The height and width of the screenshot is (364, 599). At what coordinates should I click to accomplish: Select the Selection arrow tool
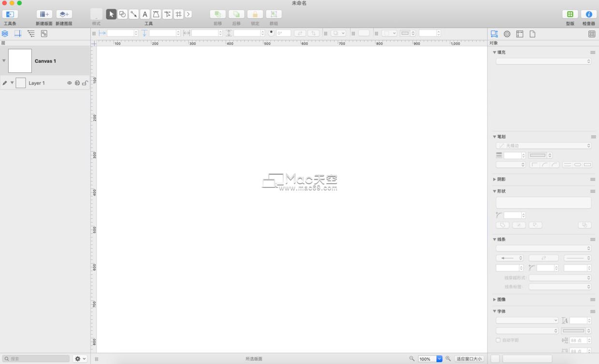111,14
